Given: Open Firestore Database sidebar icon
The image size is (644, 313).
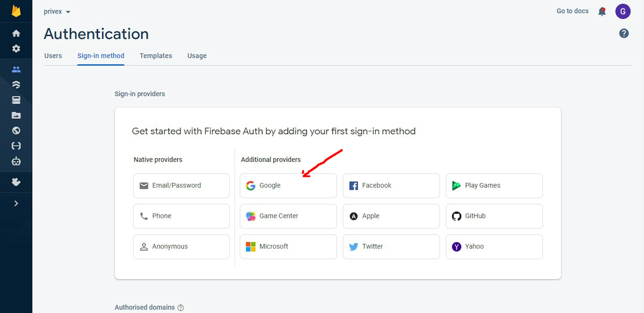Looking at the screenshot, I should click(x=16, y=84).
